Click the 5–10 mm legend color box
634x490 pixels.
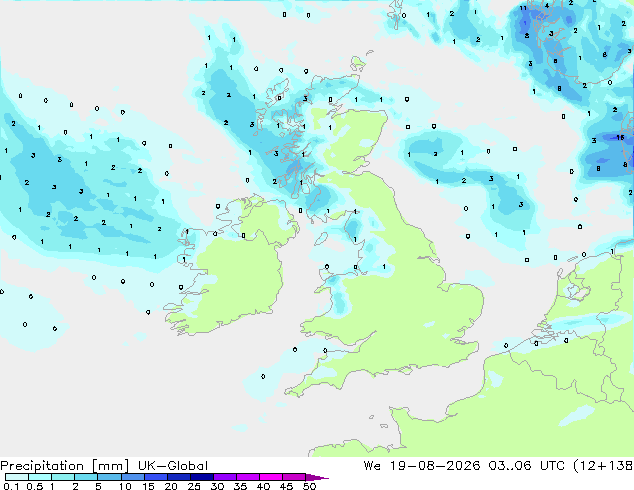click(x=109, y=477)
